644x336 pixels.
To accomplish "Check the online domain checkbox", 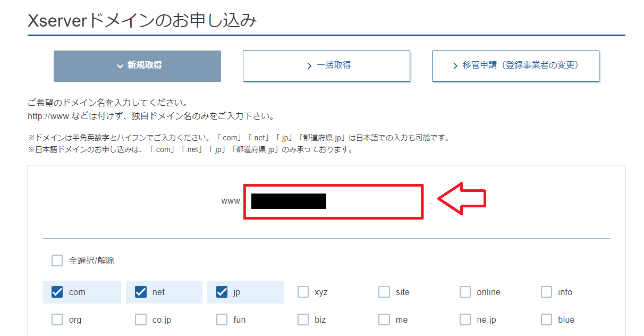I will coord(465,292).
